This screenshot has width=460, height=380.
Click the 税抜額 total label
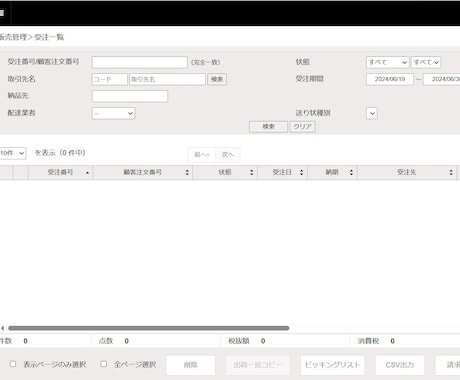(239, 341)
